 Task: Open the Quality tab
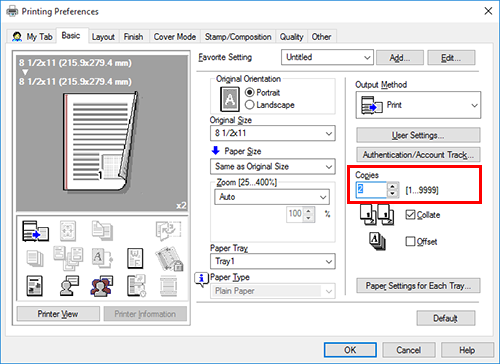[291, 37]
